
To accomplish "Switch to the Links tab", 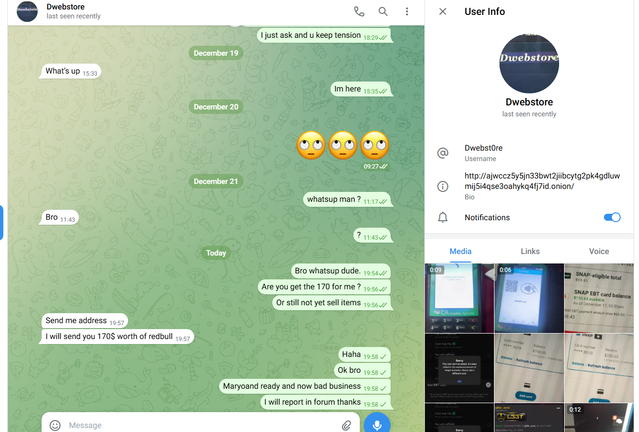I will click(530, 252).
